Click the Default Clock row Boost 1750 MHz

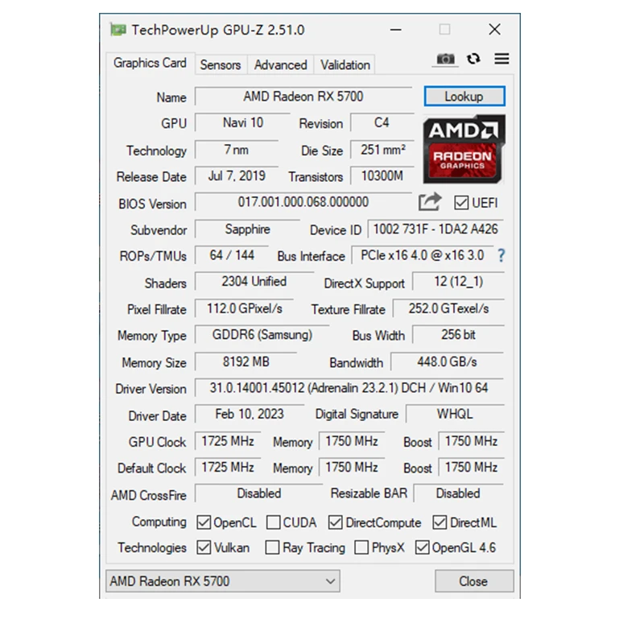(472, 468)
